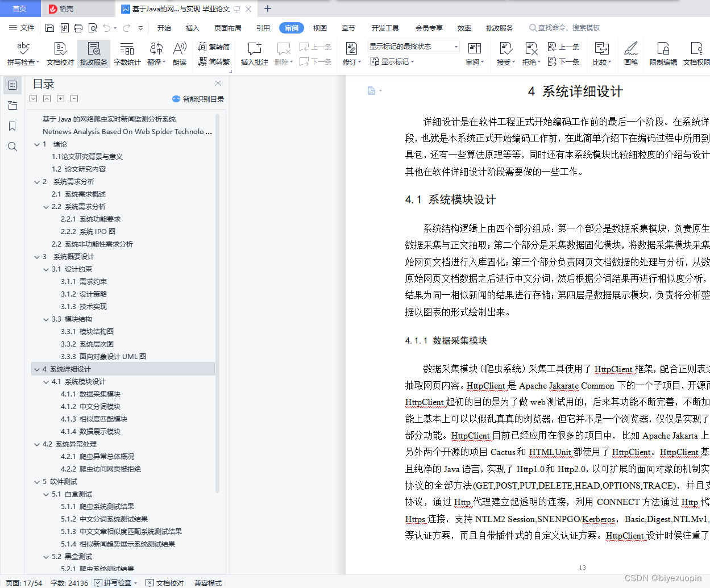Open 拼写检查 spell check tool
Viewport: 710px width, 588px height.
(23, 54)
